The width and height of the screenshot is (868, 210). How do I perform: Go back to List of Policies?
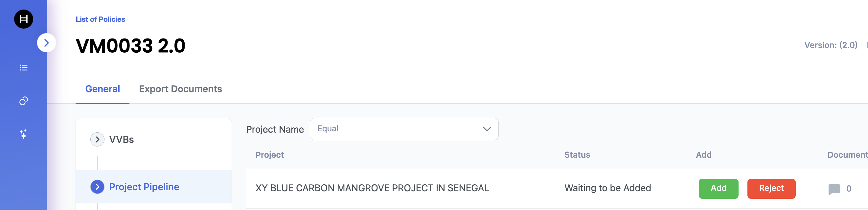click(100, 19)
